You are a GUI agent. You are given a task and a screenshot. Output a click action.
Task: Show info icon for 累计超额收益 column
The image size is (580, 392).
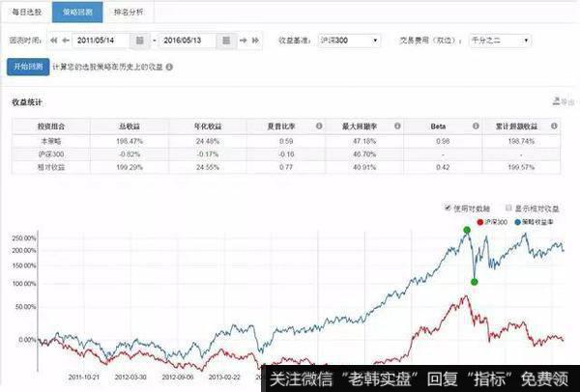point(554,126)
